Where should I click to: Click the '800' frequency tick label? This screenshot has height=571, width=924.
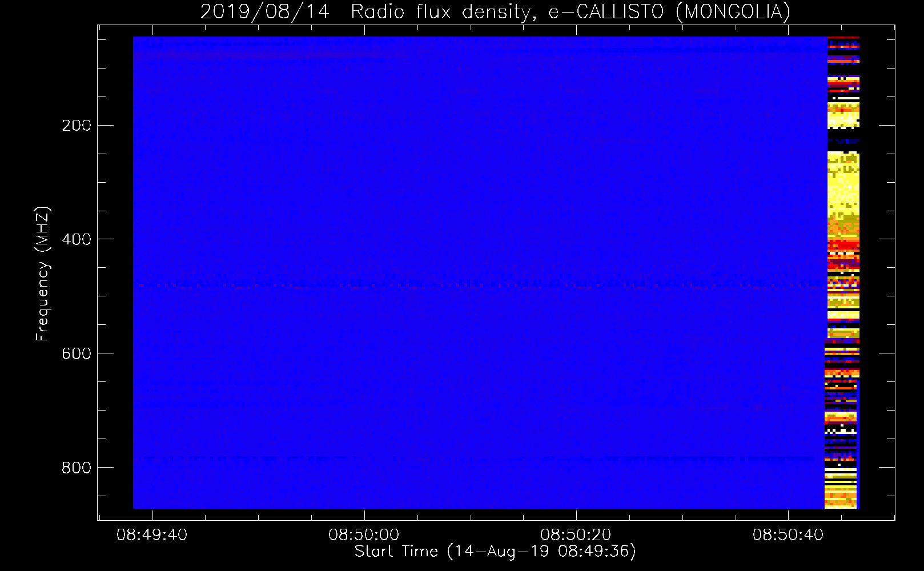pyautogui.click(x=77, y=468)
